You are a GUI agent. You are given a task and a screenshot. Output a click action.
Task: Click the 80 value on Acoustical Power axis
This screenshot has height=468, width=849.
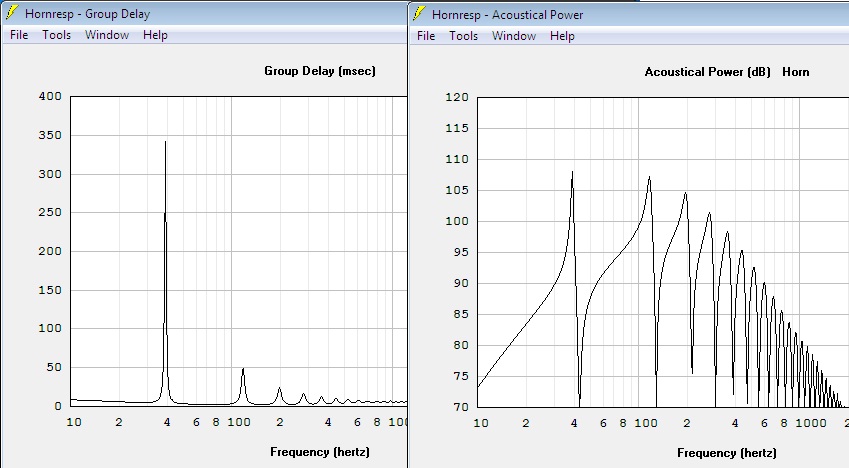pos(461,345)
